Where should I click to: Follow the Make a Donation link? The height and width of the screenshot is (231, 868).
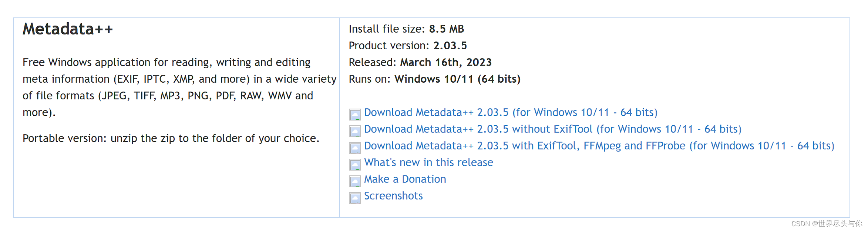click(x=405, y=179)
